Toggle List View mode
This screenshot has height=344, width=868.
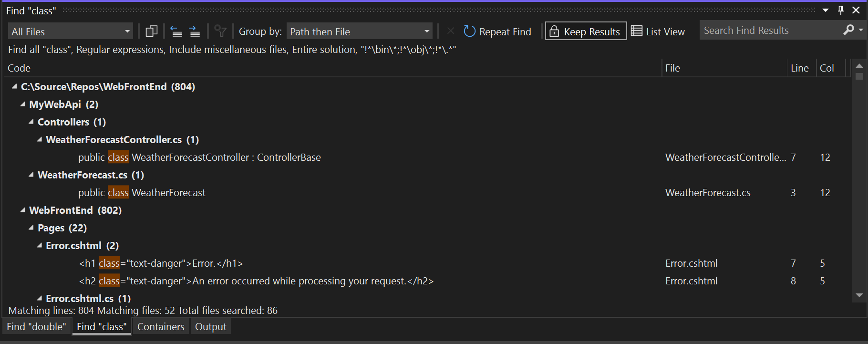tap(658, 31)
